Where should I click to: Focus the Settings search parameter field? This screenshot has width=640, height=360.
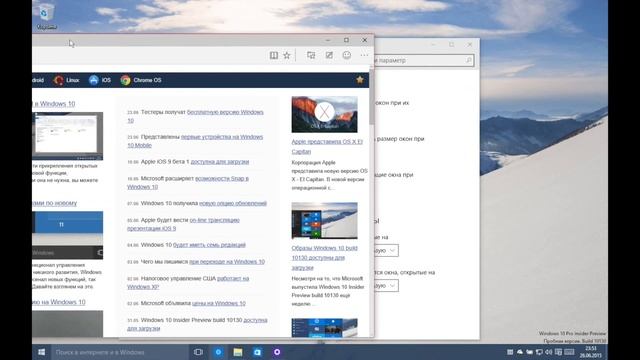(424, 60)
